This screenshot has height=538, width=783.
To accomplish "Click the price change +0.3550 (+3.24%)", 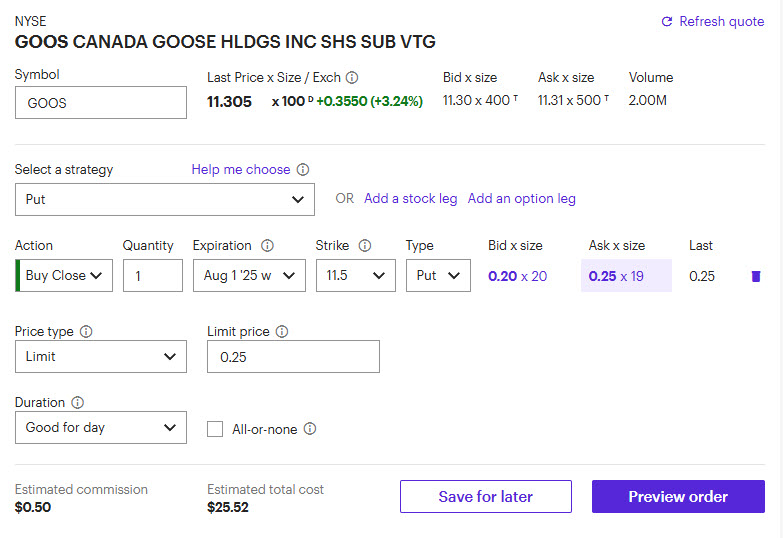I will coord(370,101).
